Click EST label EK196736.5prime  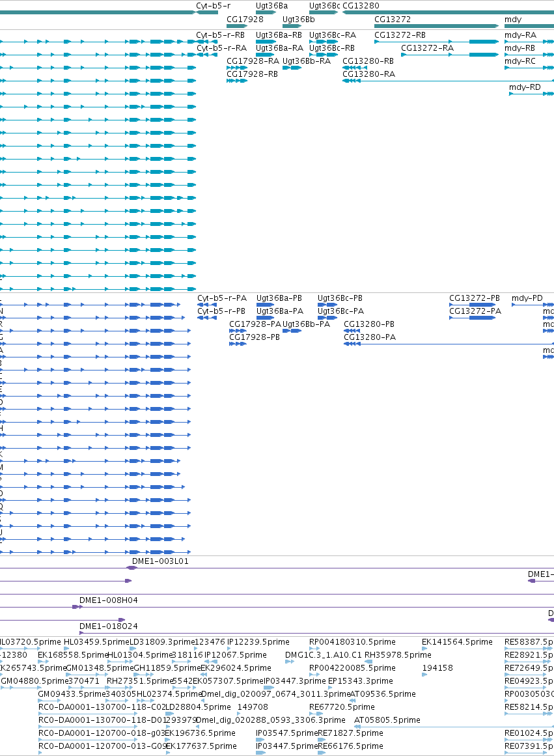201,733
